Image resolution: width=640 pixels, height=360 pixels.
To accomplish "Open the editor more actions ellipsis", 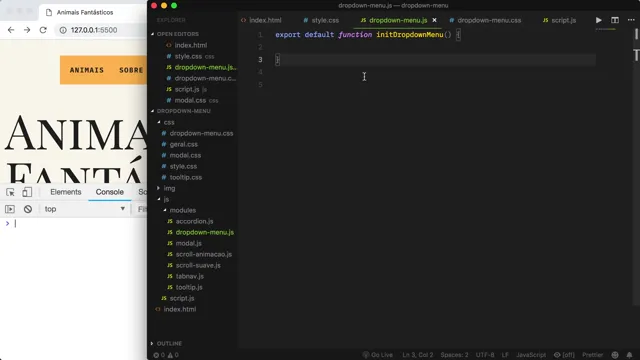I will coord(631,20).
